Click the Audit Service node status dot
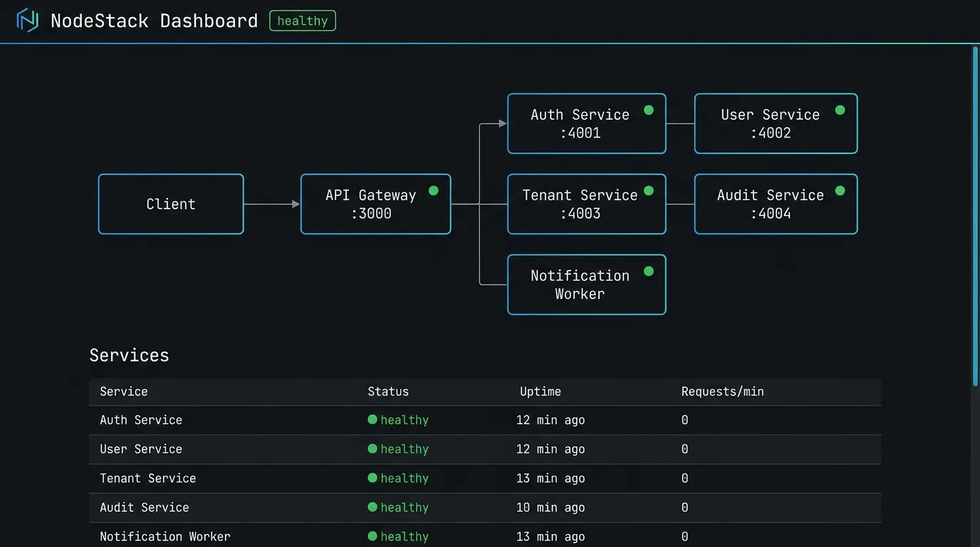980x547 pixels. pos(840,191)
